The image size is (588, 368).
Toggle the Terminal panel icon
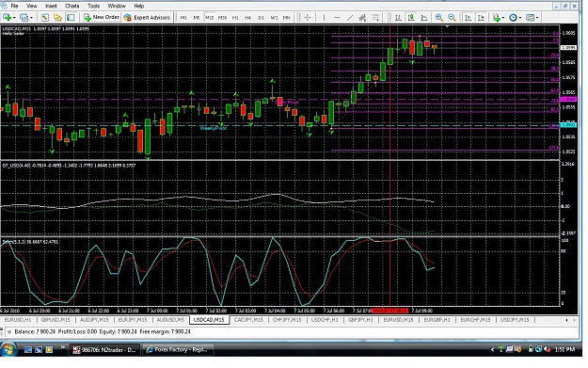point(71,17)
